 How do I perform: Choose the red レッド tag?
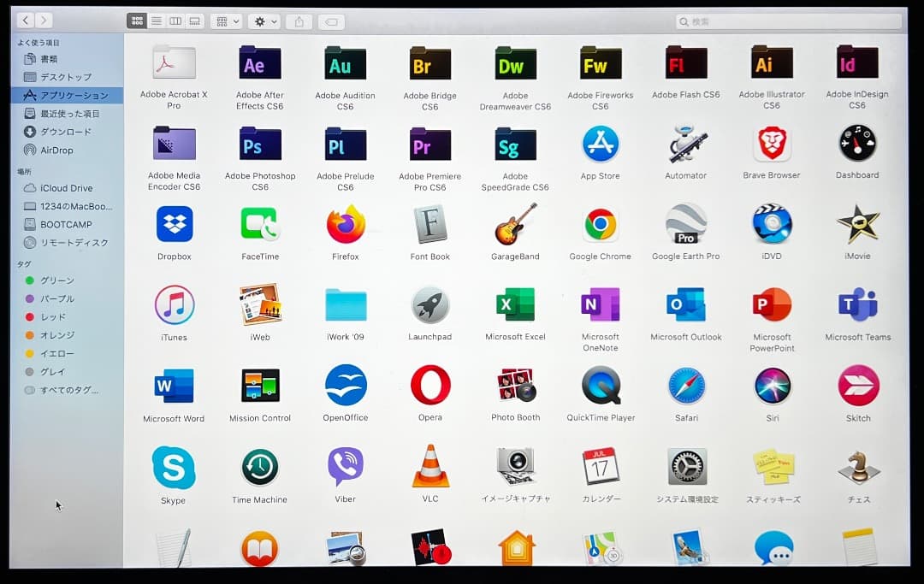coord(52,317)
